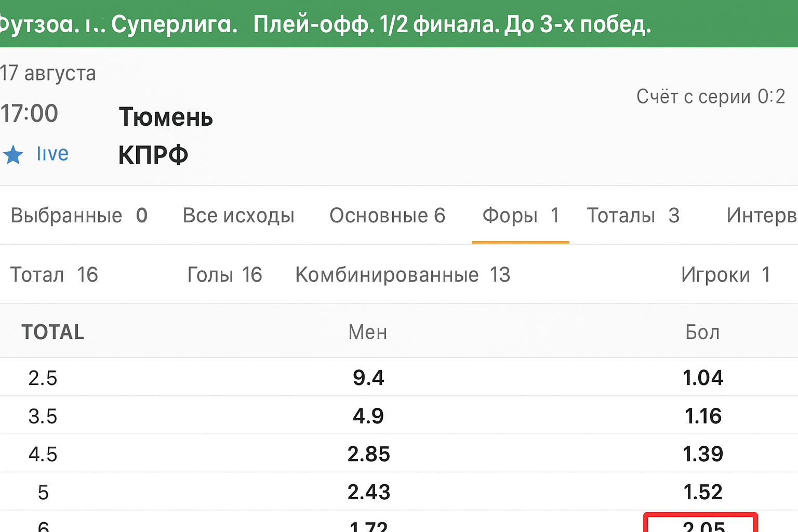The image size is (798, 532).
Task: Pick under 3.5 odds 4.9
Action: pyautogui.click(x=368, y=416)
